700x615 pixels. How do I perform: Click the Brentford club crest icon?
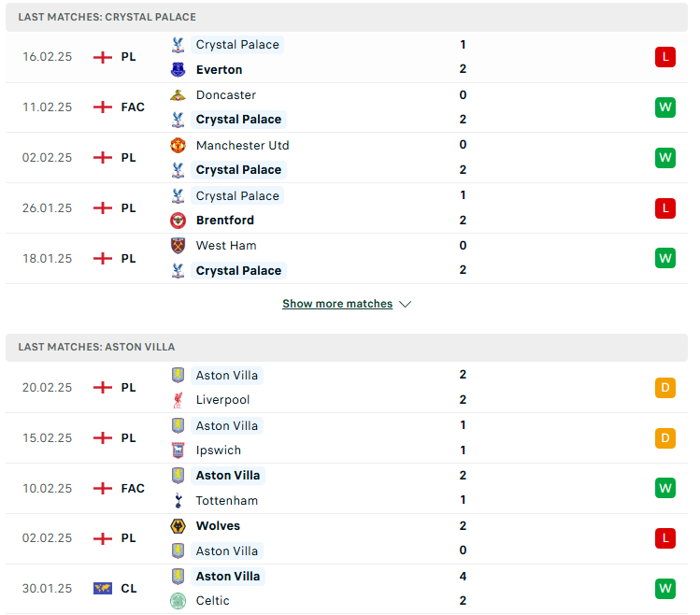point(178,221)
